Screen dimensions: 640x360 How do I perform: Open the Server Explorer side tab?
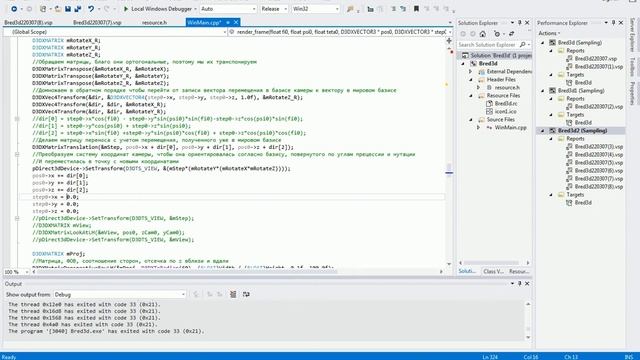633,35
